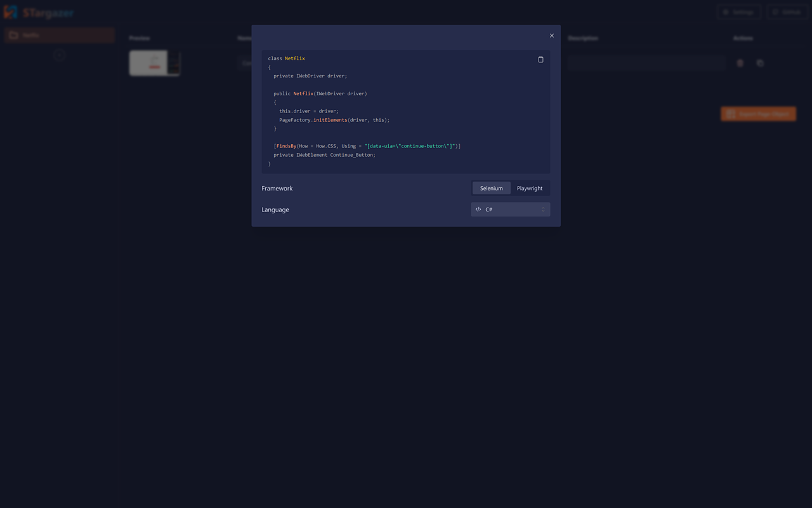
Task: Open the C# language dropdown
Action: pyautogui.click(x=511, y=210)
